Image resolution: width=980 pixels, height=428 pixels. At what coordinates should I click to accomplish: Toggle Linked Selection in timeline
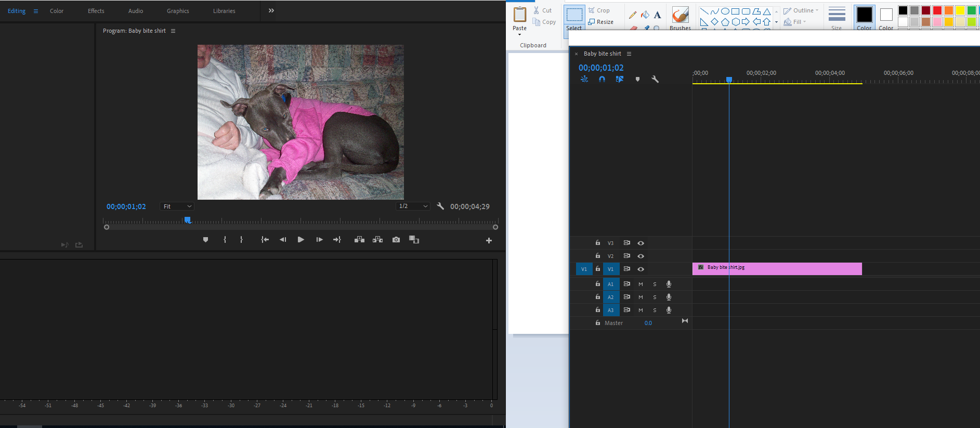(x=620, y=79)
